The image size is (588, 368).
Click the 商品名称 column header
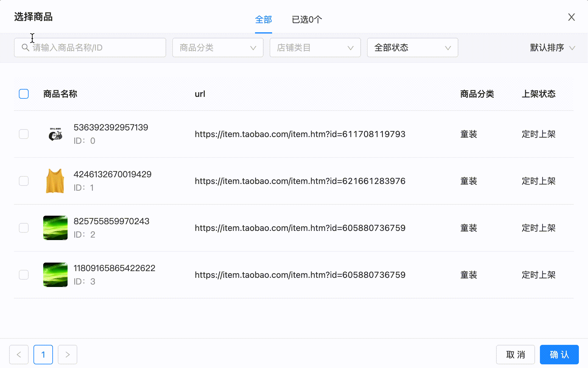[60, 94]
